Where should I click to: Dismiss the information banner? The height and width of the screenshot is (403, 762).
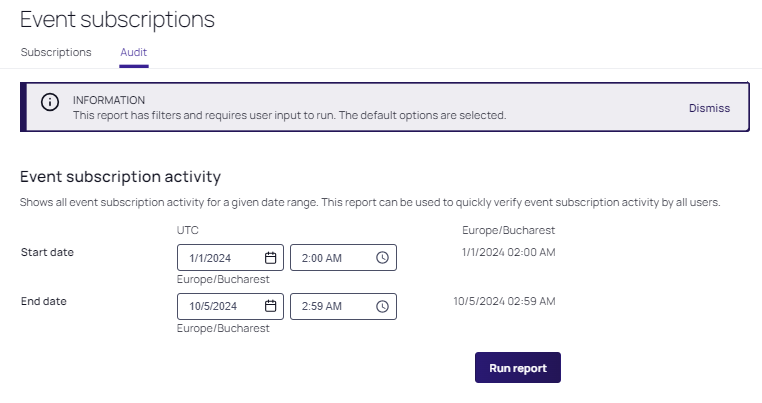point(709,108)
